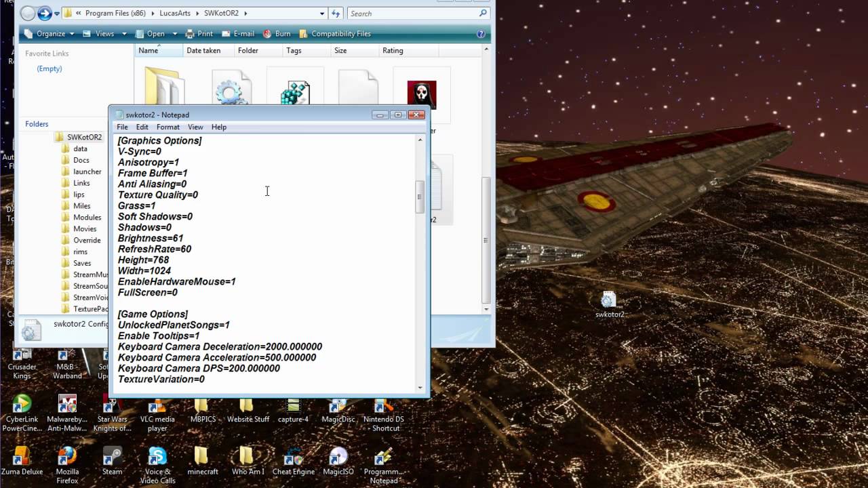Open the Nintendo DS Shortcut icon
868x488 pixels.
click(x=383, y=413)
